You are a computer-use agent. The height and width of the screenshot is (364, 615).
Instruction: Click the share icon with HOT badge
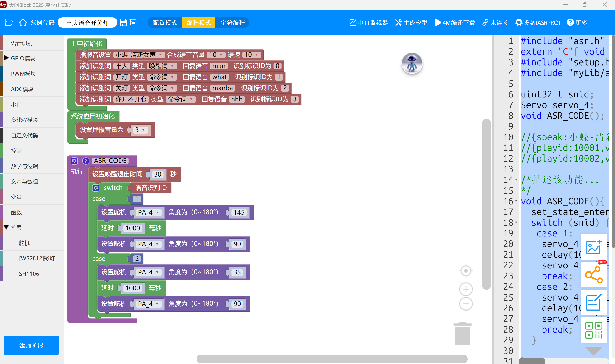click(593, 275)
